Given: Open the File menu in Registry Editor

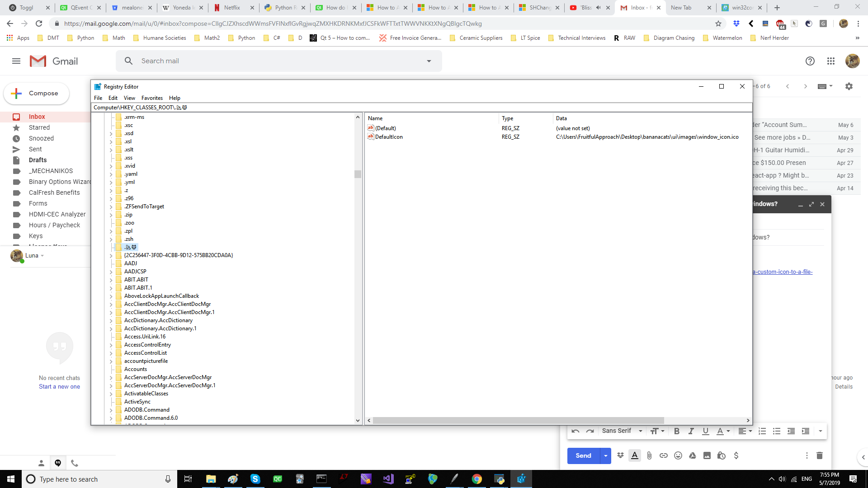Looking at the screenshot, I should coord(98,98).
